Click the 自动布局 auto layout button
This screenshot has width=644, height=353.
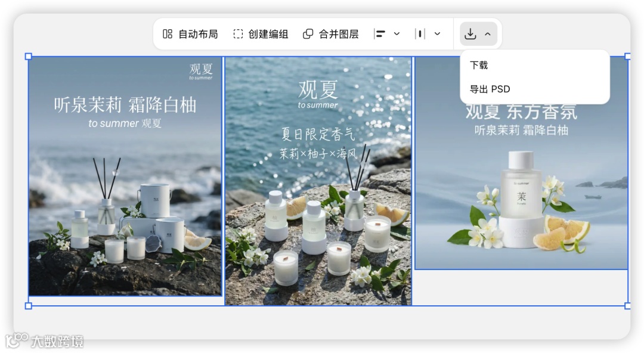pyautogui.click(x=190, y=34)
